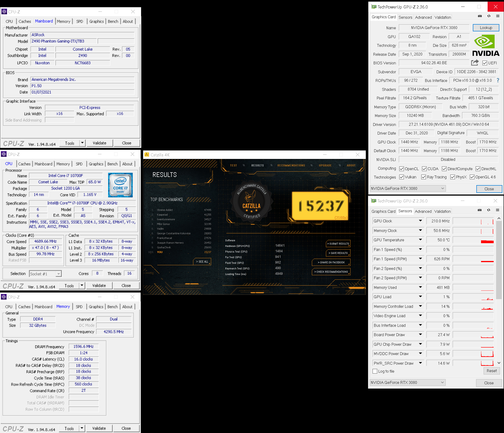504x433 pixels.
Task: Click the sensors scrollbar up arrow
Action: pyautogui.click(x=499, y=218)
